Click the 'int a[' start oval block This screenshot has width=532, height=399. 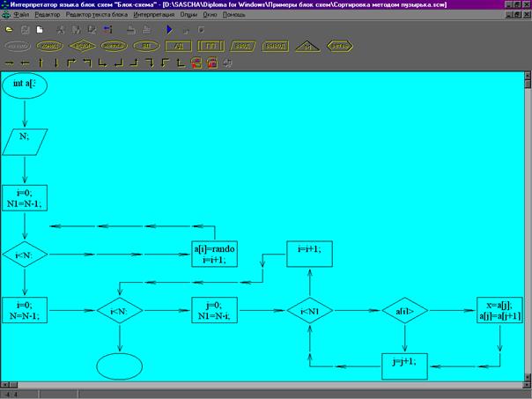[25, 85]
